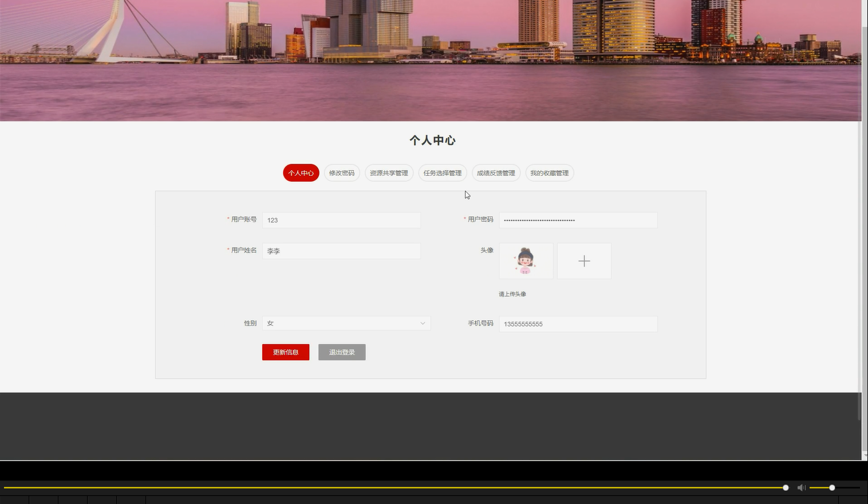Click the 退出登录 logout button
This screenshot has height=504, width=868.
tap(341, 352)
